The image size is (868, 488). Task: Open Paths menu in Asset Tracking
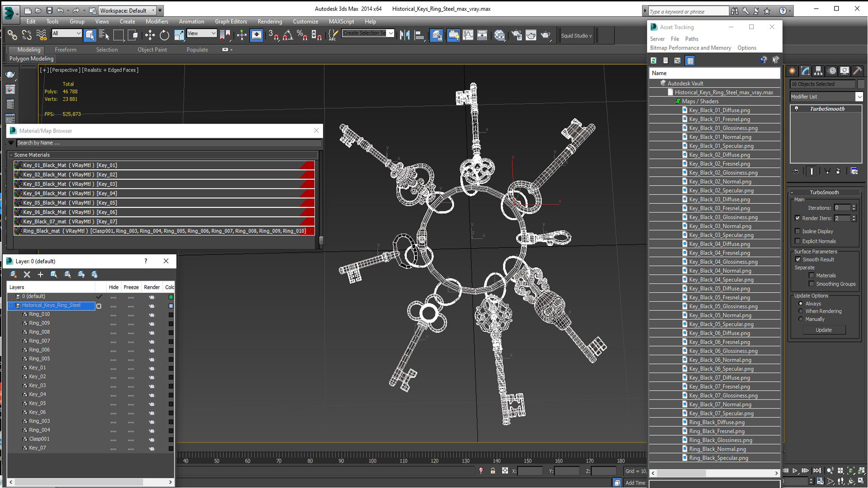pyautogui.click(x=692, y=39)
